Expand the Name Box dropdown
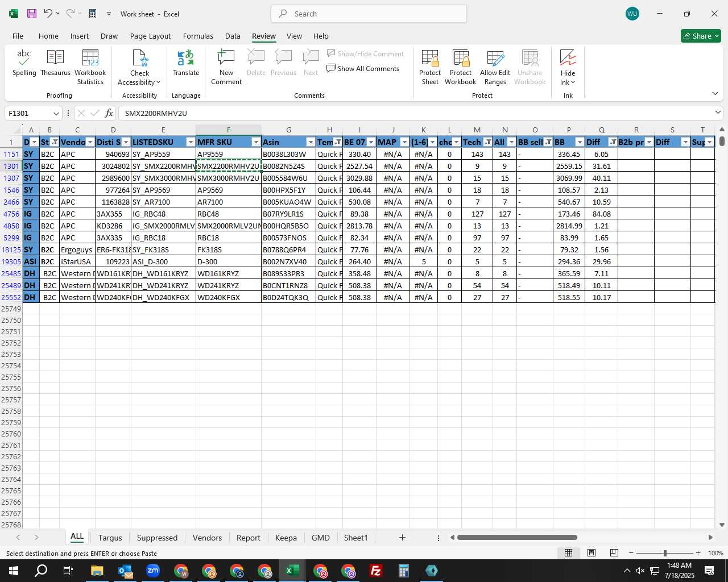 [x=56, y=113]
